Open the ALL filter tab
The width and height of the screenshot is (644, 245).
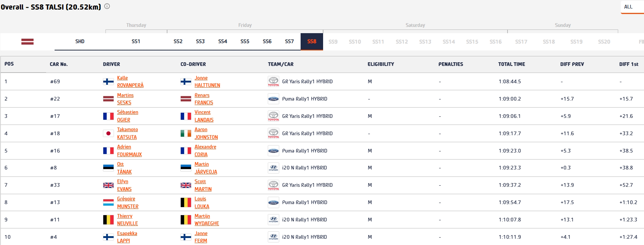point(628,7)
